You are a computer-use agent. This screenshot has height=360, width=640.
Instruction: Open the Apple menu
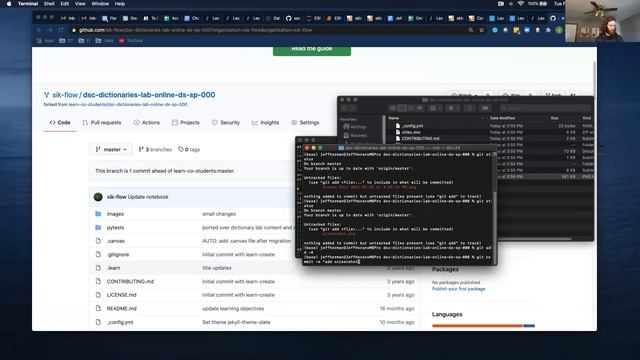(x=9, y=4)
